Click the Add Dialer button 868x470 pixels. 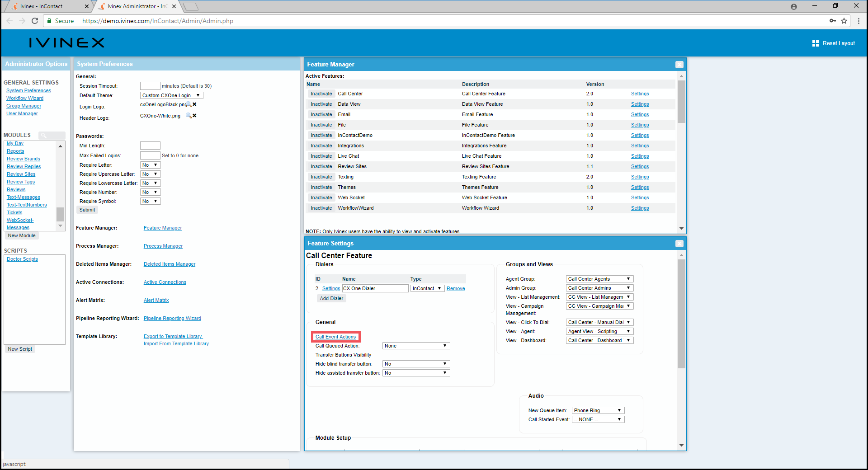point(331,298)
